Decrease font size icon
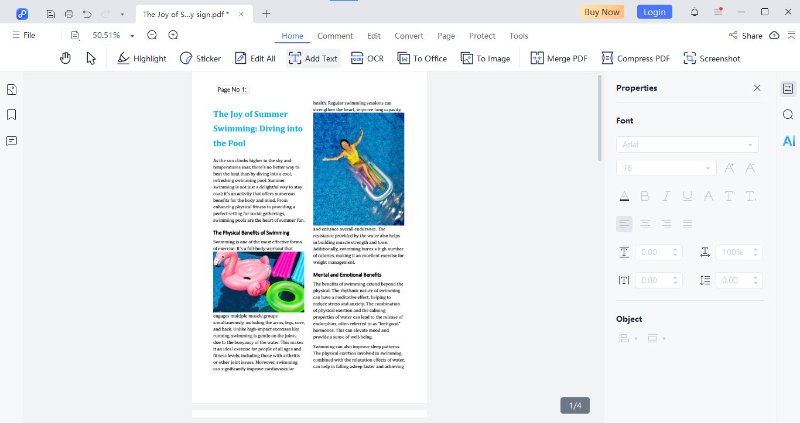800x423 pixels. [751, 168]
